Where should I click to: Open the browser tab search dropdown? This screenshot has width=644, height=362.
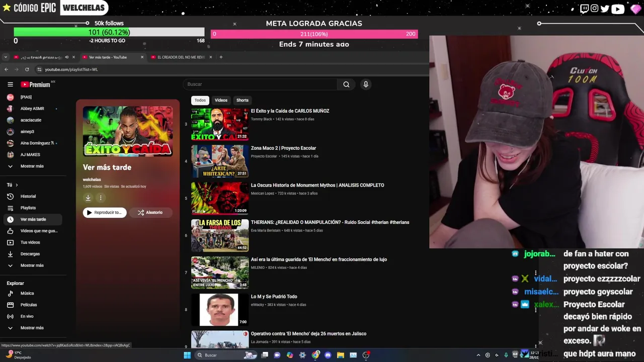(6, 57)
